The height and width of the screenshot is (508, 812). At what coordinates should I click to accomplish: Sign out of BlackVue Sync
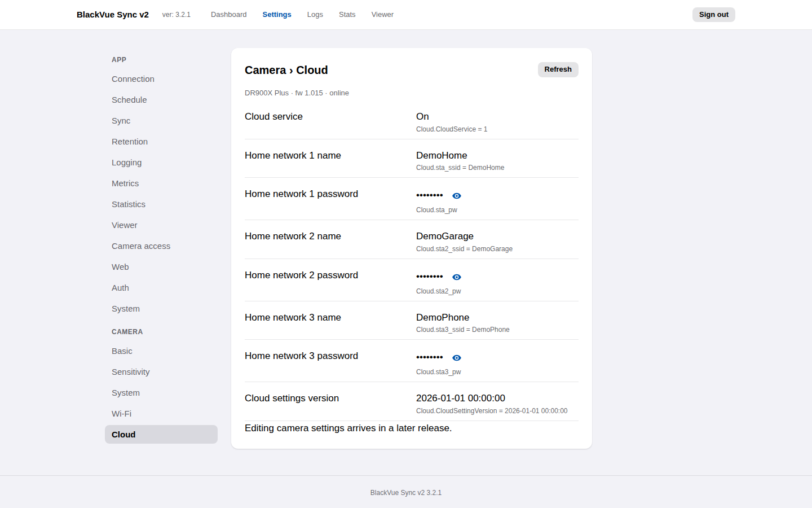click(713, 15)
